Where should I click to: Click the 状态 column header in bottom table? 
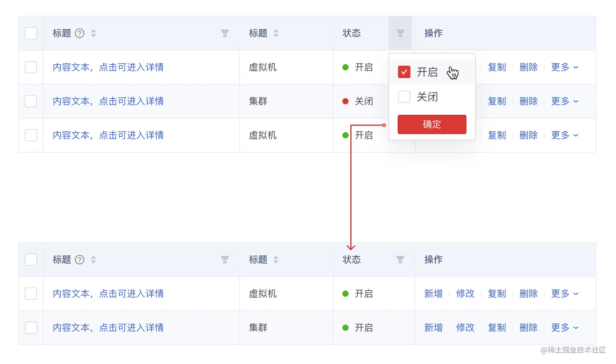point(352,260)
